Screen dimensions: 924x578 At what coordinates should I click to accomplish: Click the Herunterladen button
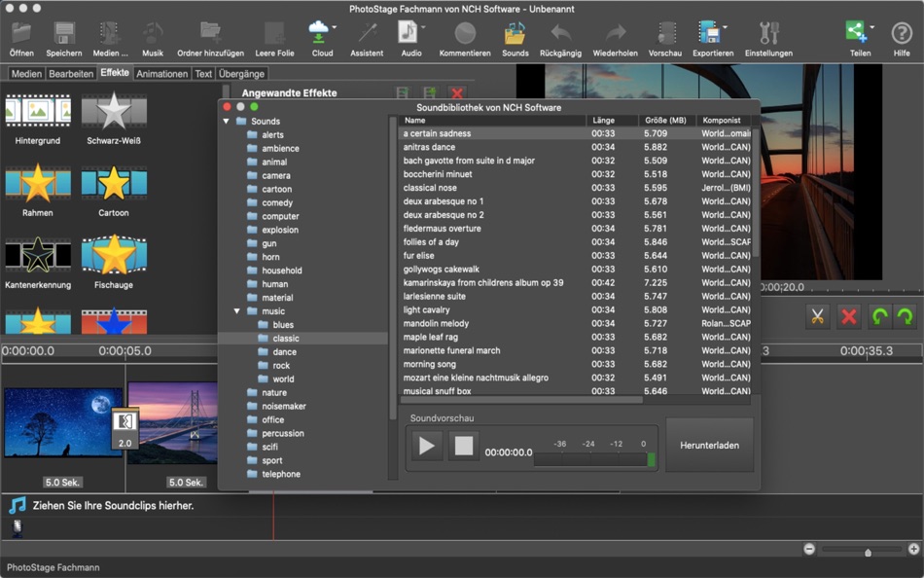[x=709, y=446]
